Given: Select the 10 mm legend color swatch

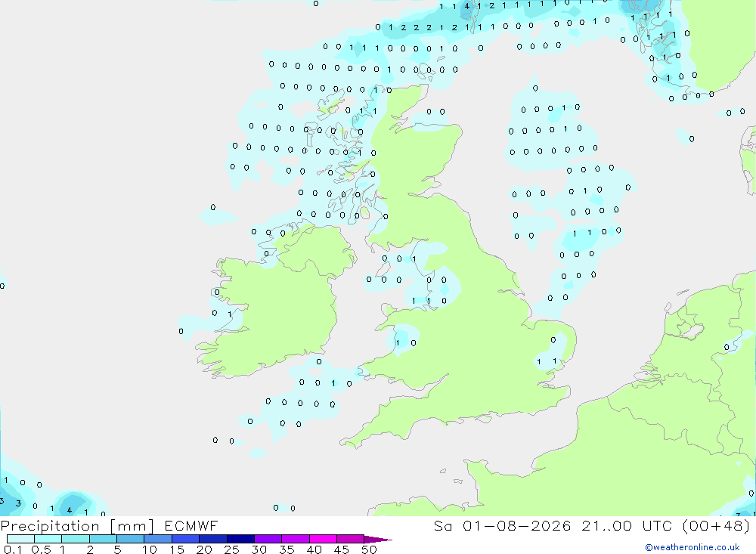Looking at the screenshot, I should point(158,539).
